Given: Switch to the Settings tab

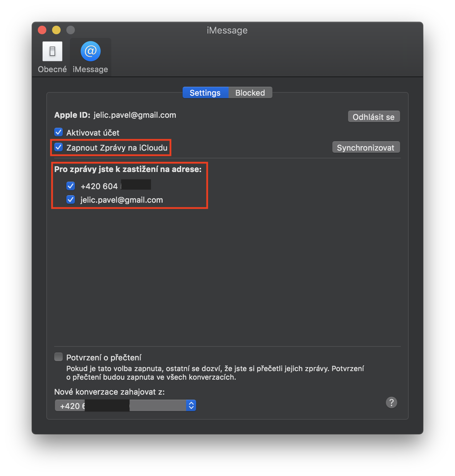Looking at the screenshot, I should [205, 93].
